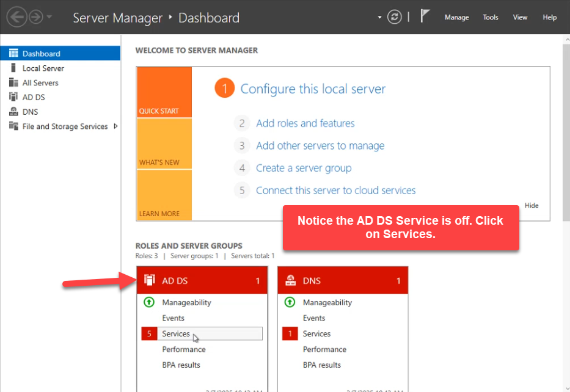The width and height of the screenshot is (570, 392).
Task: Click Services in the AD DS tile
Action: pos(175,333)
